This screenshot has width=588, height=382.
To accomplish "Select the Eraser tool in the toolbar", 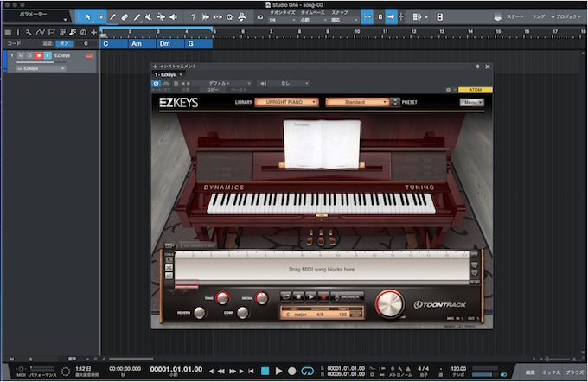I will (x=125, y=17).
